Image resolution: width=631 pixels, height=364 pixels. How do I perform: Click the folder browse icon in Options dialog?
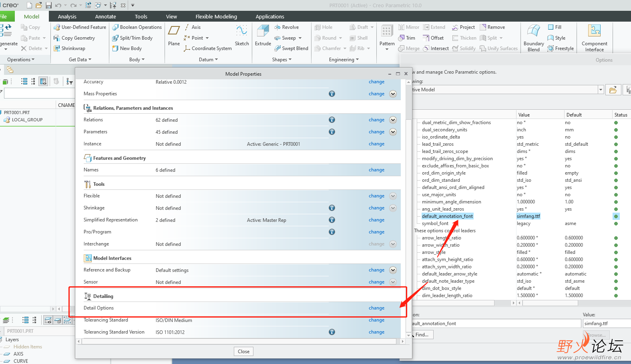[613, 90]
